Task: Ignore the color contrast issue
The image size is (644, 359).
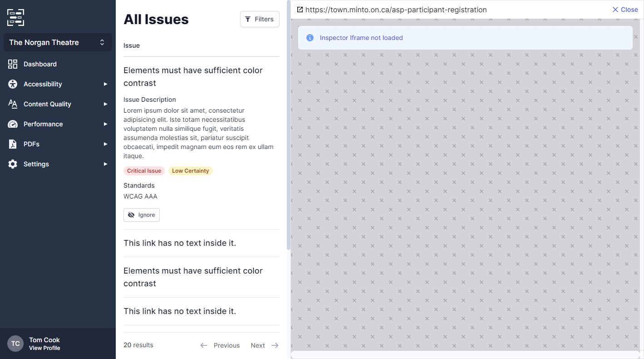Action: (x=142, y=215)
